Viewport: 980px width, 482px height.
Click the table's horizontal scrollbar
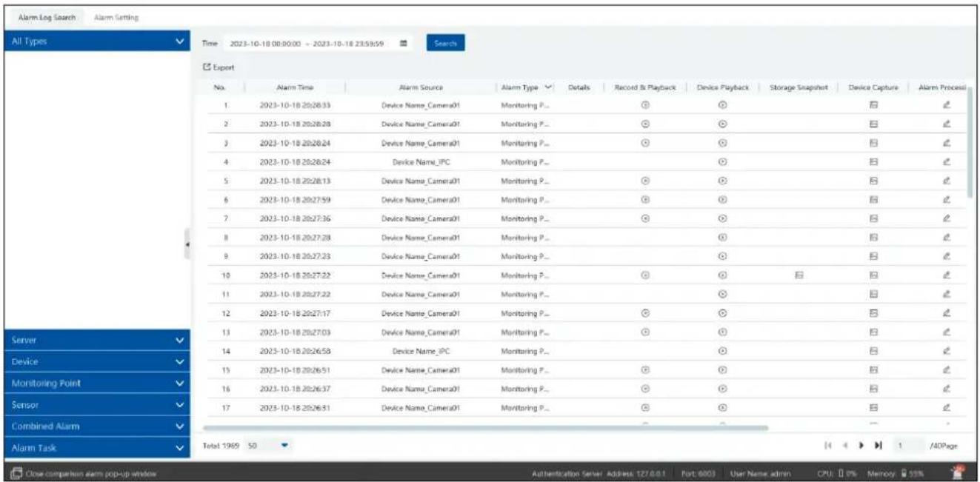(x=485, y=427)
